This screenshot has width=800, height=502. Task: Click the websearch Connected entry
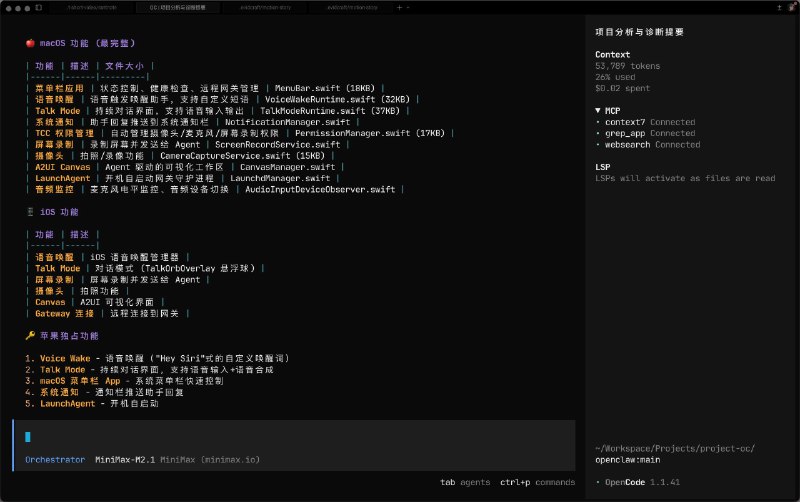click(x=648, y=144)
